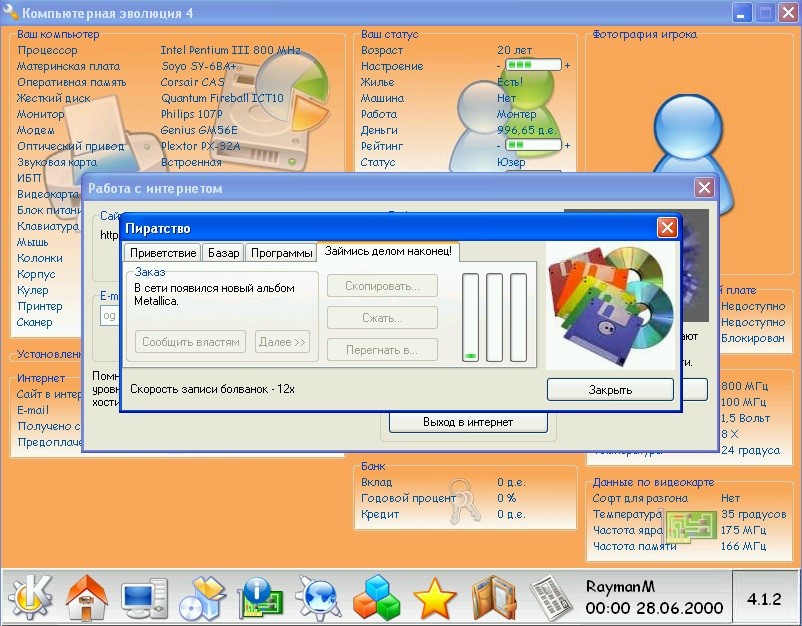Screen dimensions: 802x626
Task: Click the middle empty progress bar
Action: point(495,318)
